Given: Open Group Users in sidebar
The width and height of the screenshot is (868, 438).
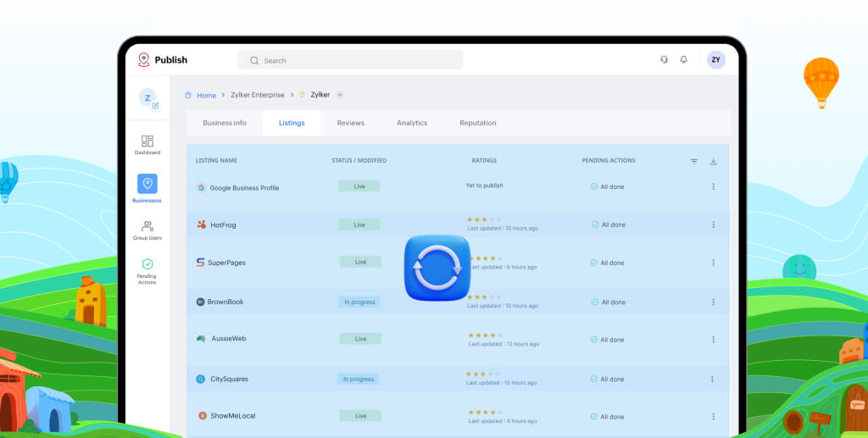Looking at the screenshot, I should tap(147, 230).
